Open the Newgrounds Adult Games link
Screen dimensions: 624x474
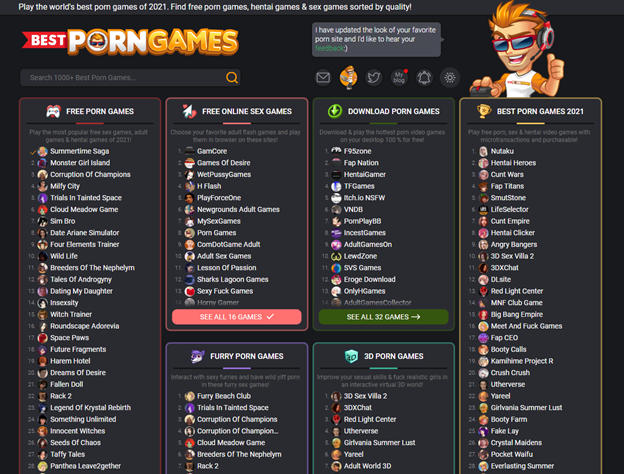coord(238,209)
